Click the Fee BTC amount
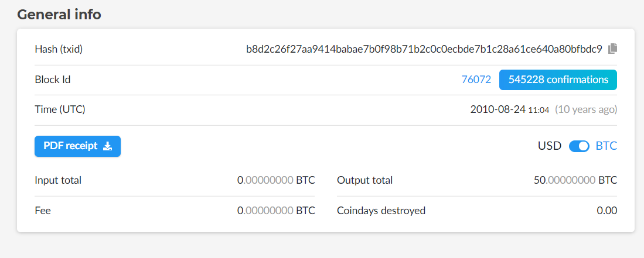 click(x=276, y=211)
